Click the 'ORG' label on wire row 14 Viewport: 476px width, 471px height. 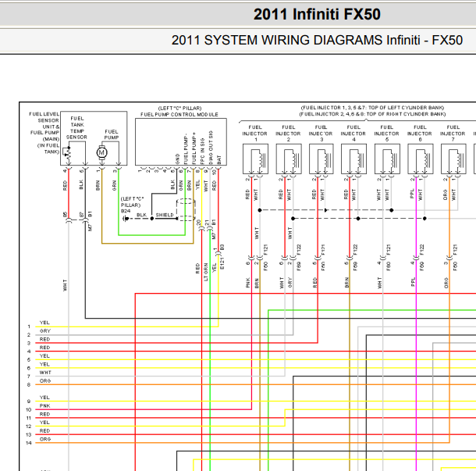pyautogui.click(x=45, y=439)
